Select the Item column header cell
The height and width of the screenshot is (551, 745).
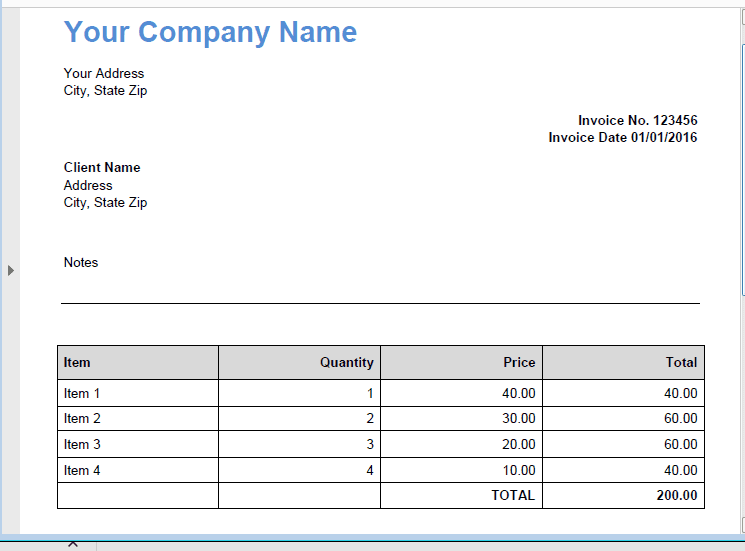tap(137, 362)
